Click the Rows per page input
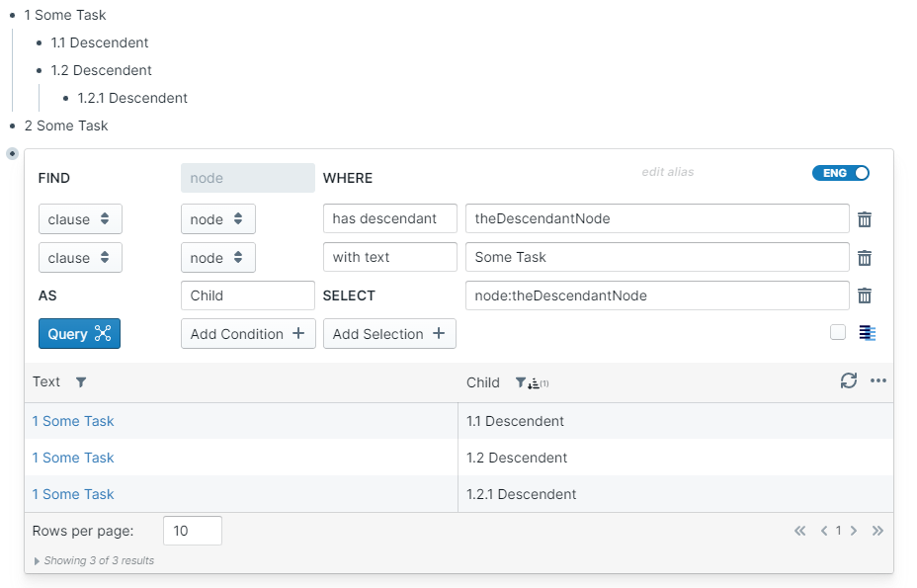 [x=192, y=531]
